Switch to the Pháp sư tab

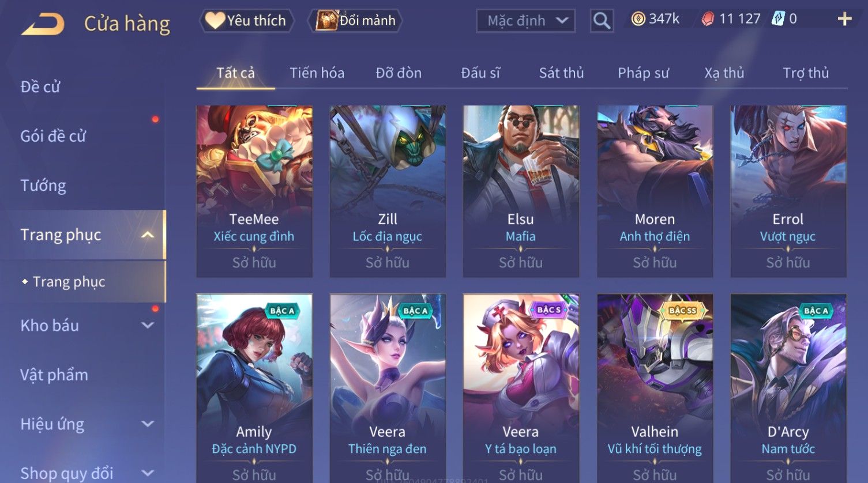(643, 73)
